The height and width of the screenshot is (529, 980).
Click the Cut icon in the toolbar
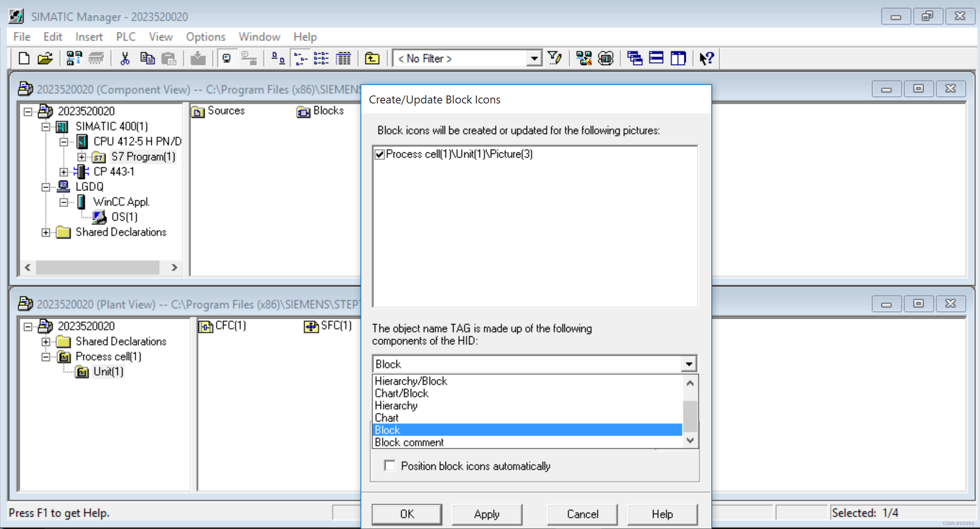124,58
